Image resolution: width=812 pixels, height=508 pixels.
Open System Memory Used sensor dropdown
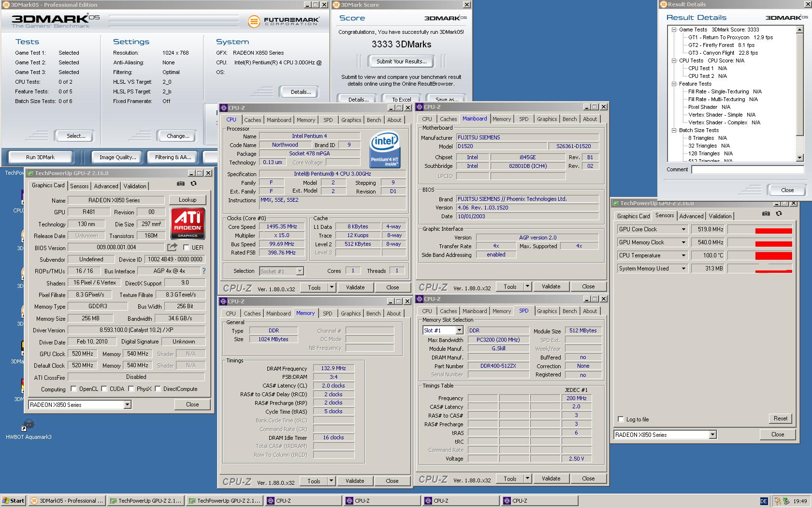(683, 269)
